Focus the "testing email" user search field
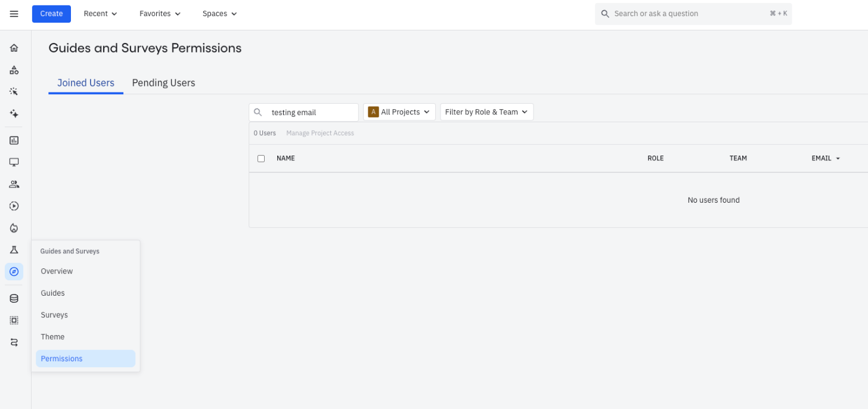 tap(304, 112)
